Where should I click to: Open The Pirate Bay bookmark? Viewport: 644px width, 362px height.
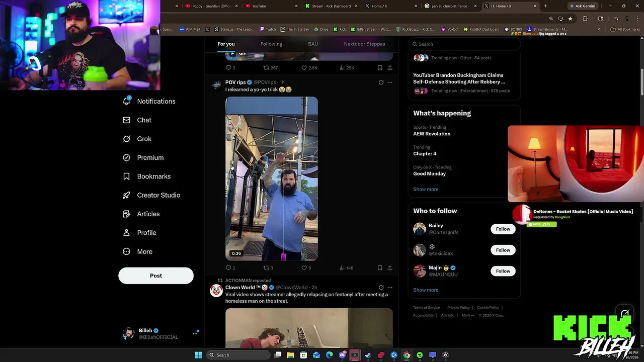pyautogui.click(x=295, y=29)
